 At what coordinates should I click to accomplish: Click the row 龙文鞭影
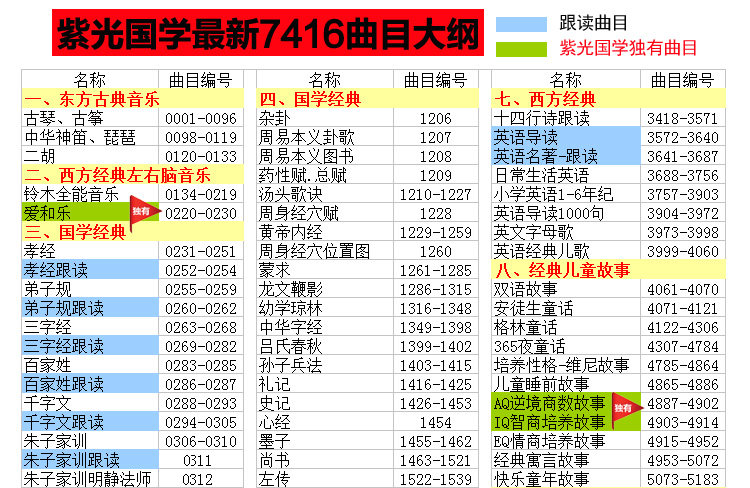pos(367,289)
